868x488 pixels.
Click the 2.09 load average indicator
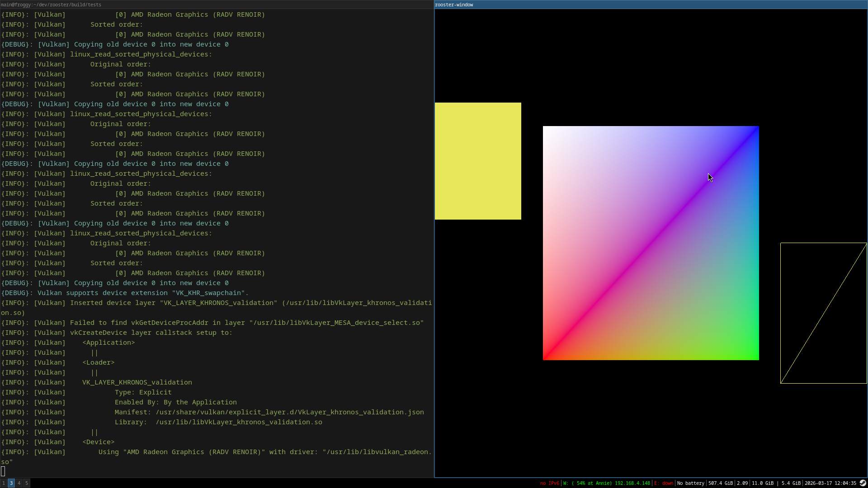(x=742, y=483)
